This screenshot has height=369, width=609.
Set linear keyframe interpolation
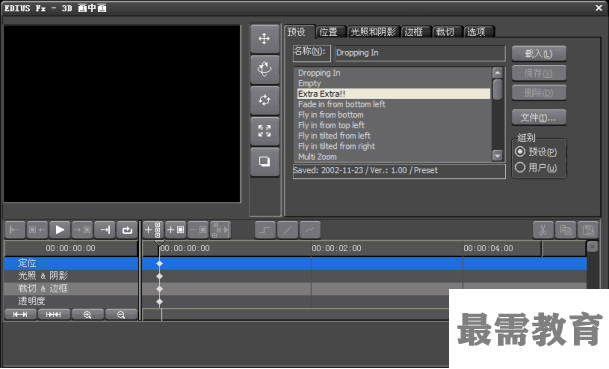point(287,230)
